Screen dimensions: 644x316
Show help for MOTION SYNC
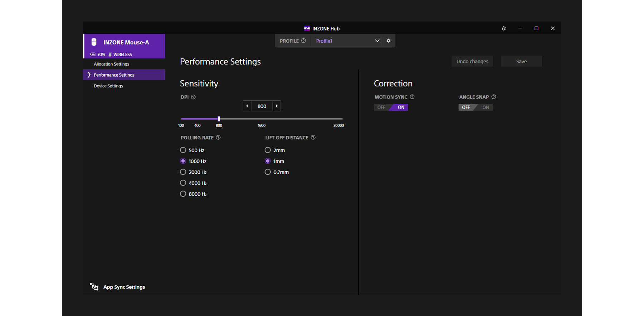412,97
